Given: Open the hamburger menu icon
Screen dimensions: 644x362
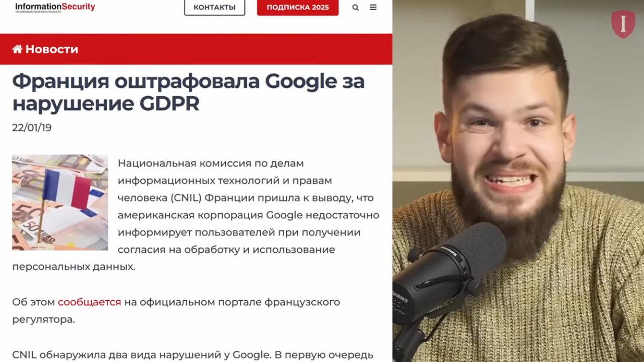Looking at the screenshot, I should point(373,8).
